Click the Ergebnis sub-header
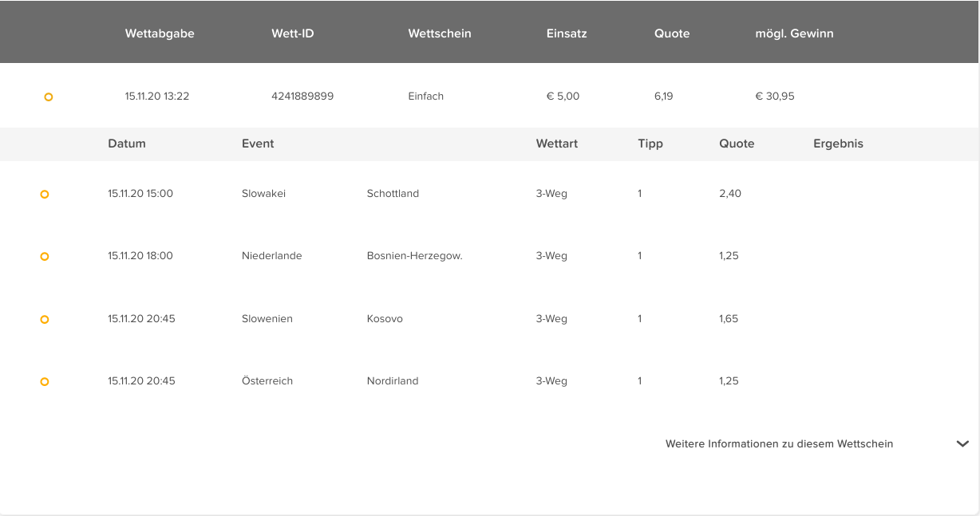Viewport: 980px width, 516px height. [x=838, y=144]
